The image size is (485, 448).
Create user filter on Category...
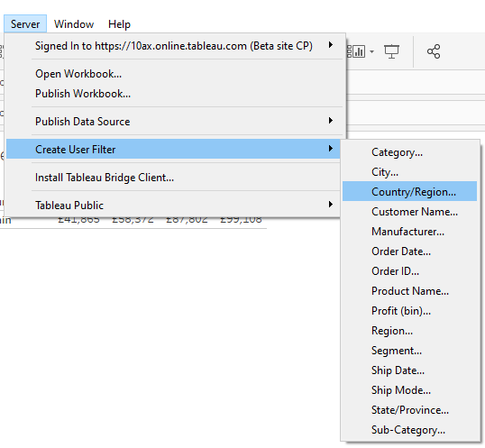409,152
